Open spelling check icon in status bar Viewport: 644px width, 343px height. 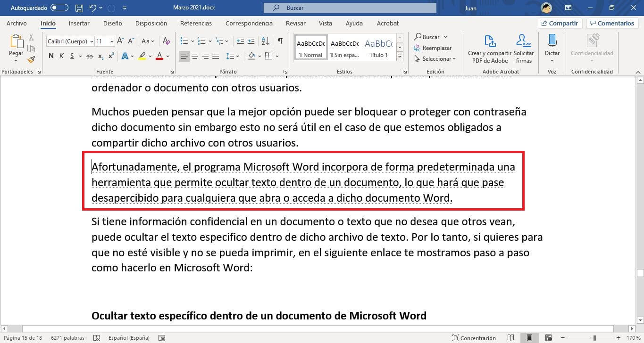[x=97, y=338]
